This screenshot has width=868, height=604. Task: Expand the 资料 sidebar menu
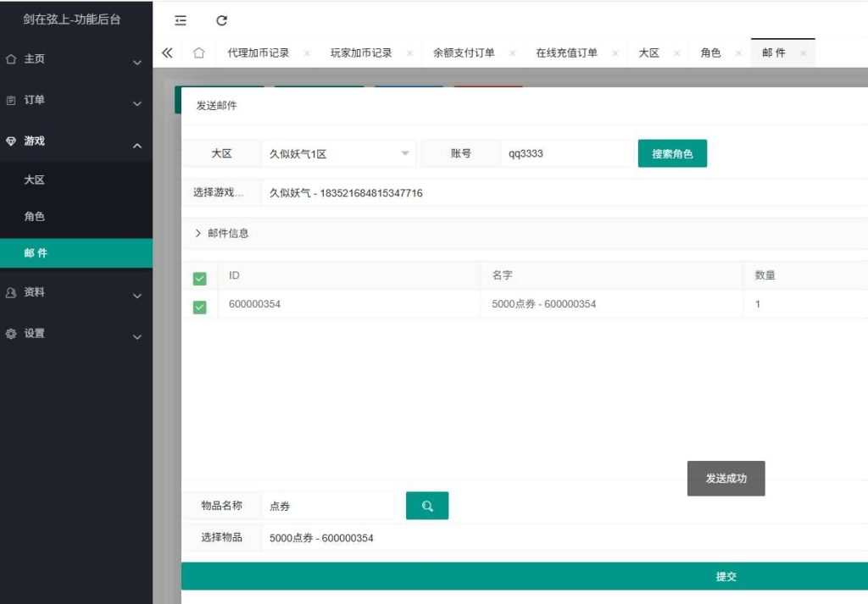tap(137, 296)
